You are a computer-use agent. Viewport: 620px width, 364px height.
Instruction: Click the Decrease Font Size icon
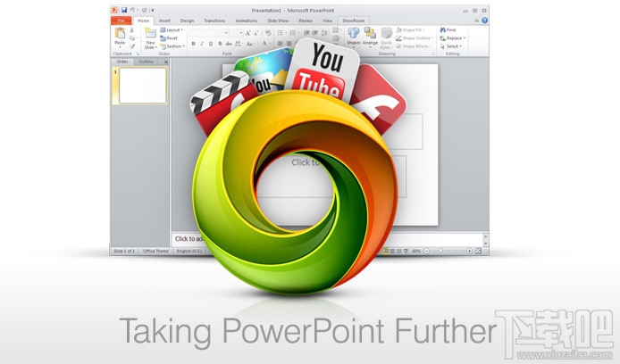(256, 33)
